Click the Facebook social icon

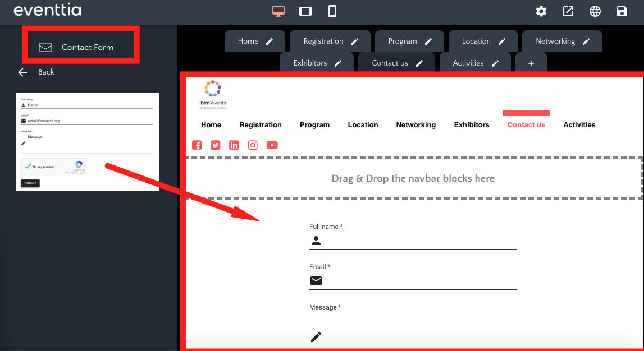tap(197, 145)
